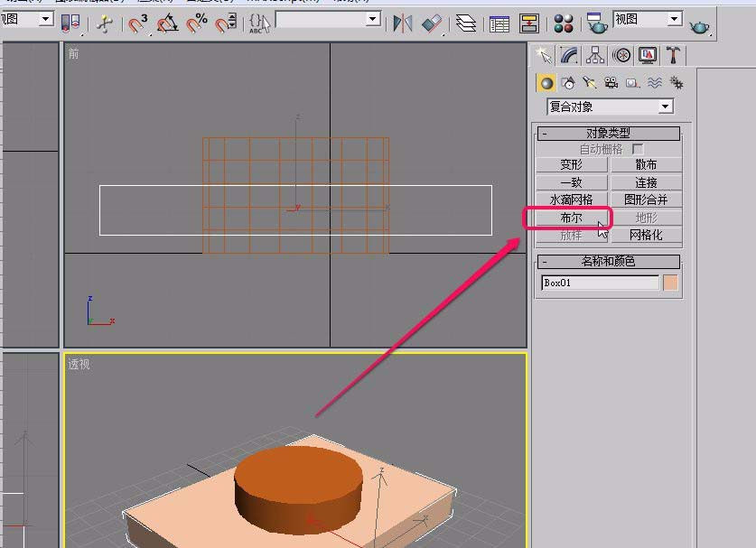Open the 复合对象 dropdown list
Screen dimensions: 756x548
click(610, 107)
